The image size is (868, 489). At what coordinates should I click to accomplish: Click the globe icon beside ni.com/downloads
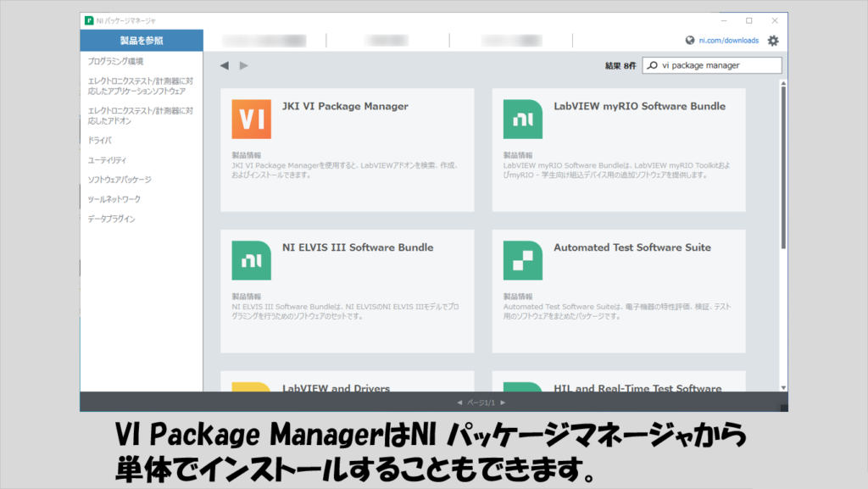point(690,41)
